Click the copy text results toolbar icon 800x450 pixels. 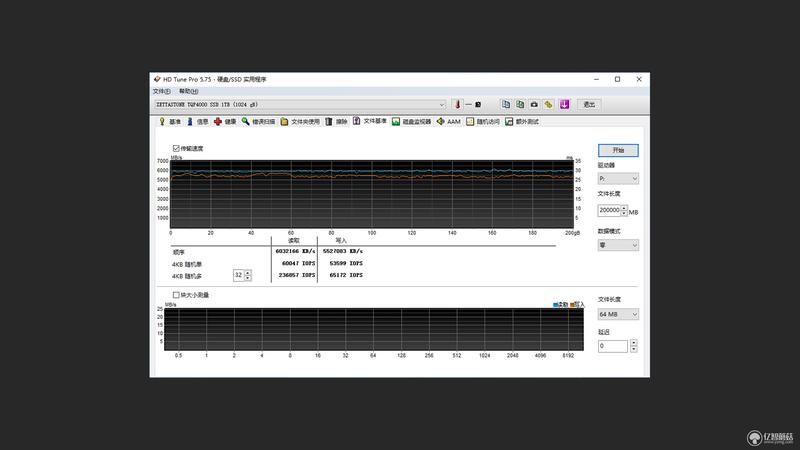506,105
